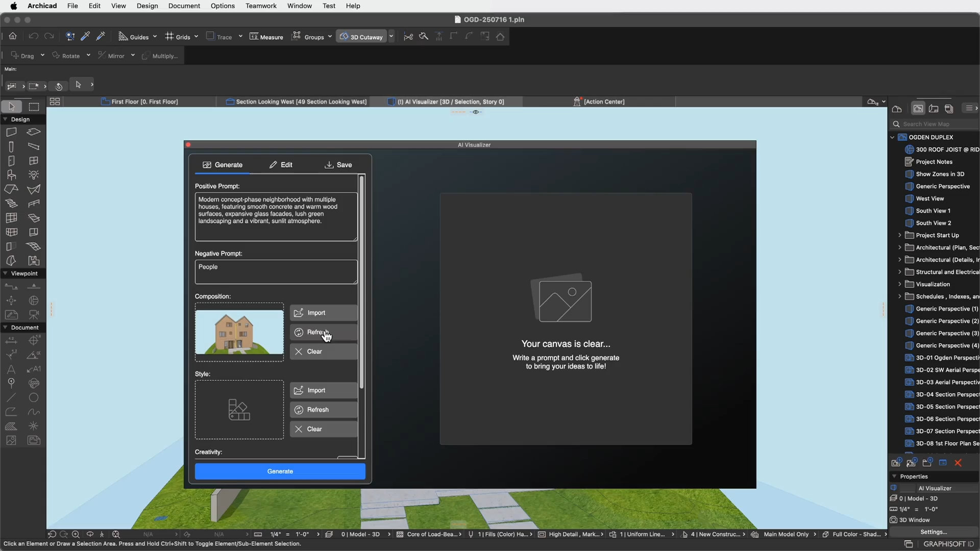
Task: Click the AI Visualizer panel scrollbar
Action: 361,282
